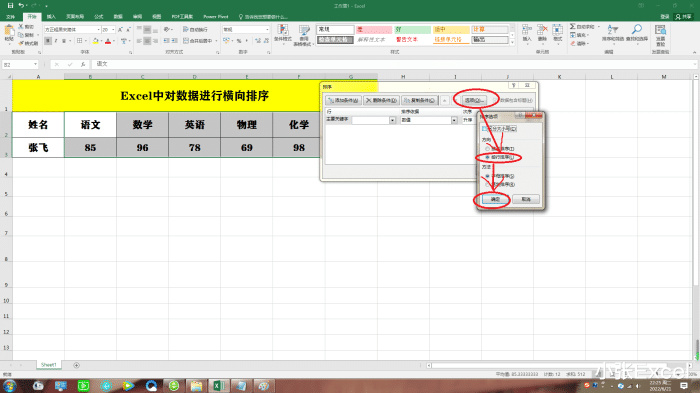Image resolution: width=700 pixels, height=393 pixels.
Task: Open the number format dropdown
Action: [267, 29]
